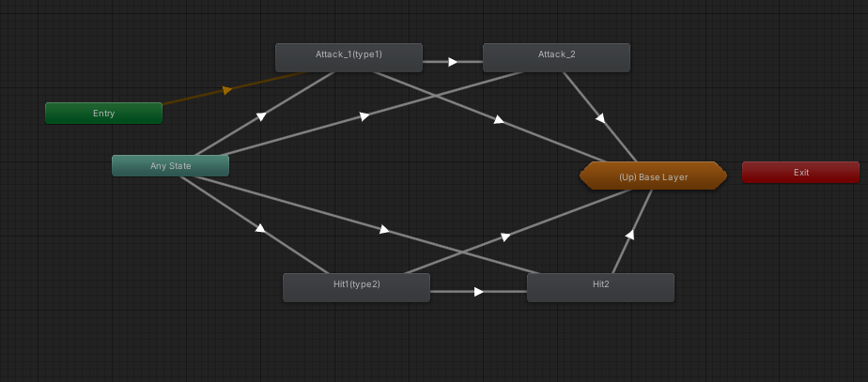
Task: Select the Entry node
Action: pyautogui.click(x=103, y=114)
